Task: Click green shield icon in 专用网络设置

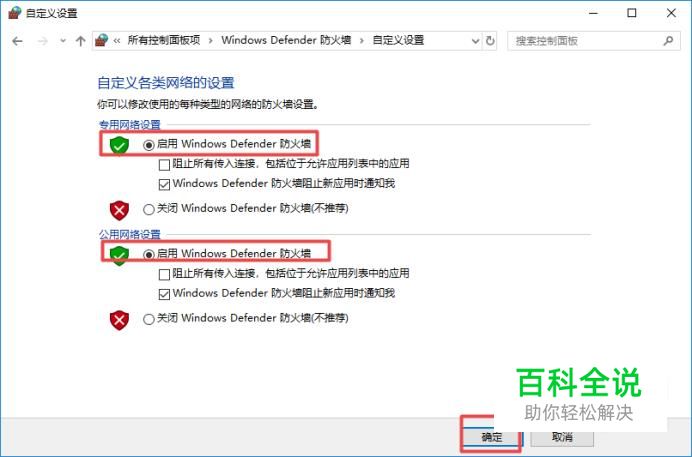Action: tap(119, 145)
